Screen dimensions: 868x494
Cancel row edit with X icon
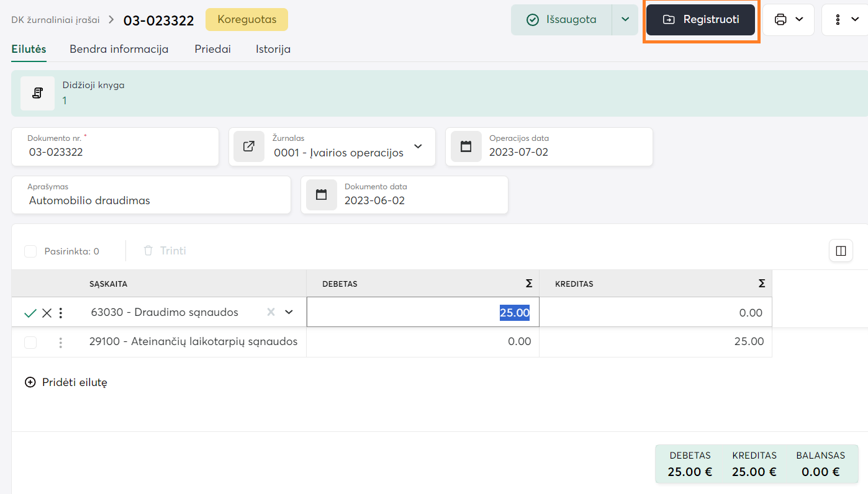pyautogui.click(x=47, y=313)
